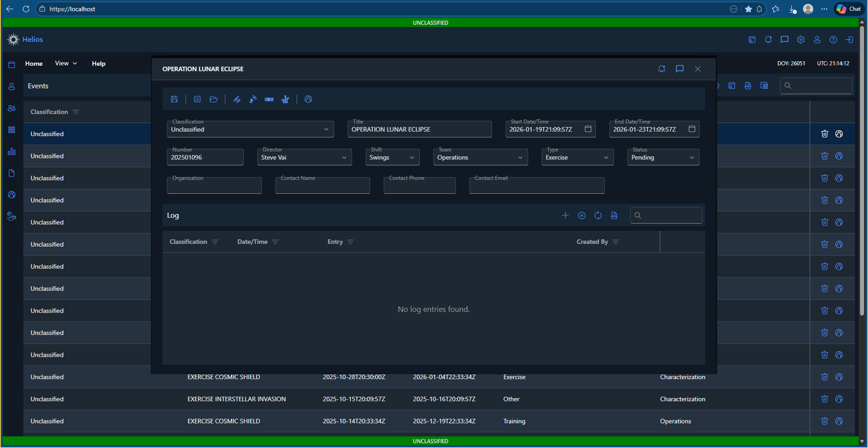Click the radar dish sensor icon

tap(253, 99)
